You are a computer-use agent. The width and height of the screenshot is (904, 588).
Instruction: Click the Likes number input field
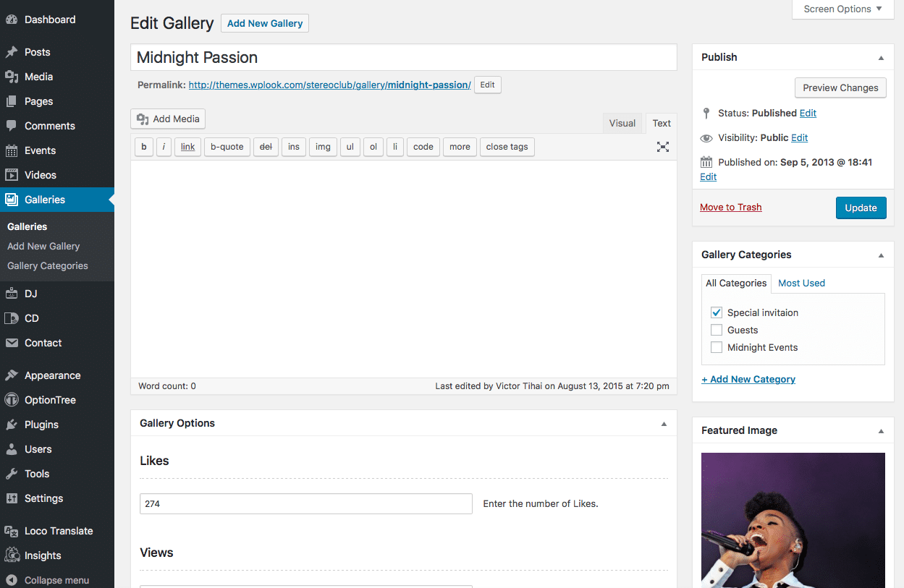[306, 504]
